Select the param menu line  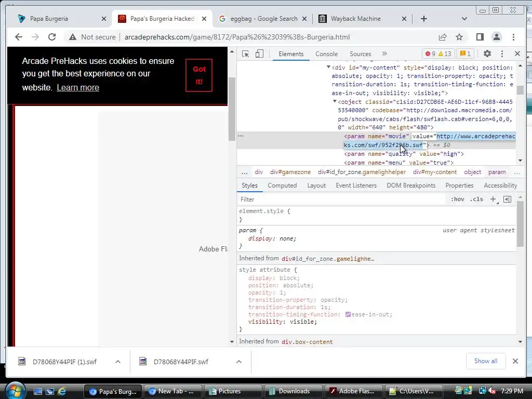click(398, 163)
